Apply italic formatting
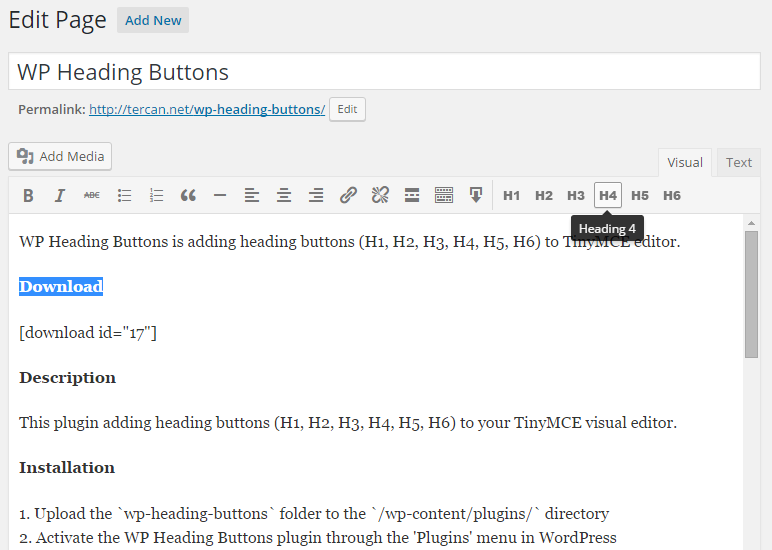 pos(60,195)
